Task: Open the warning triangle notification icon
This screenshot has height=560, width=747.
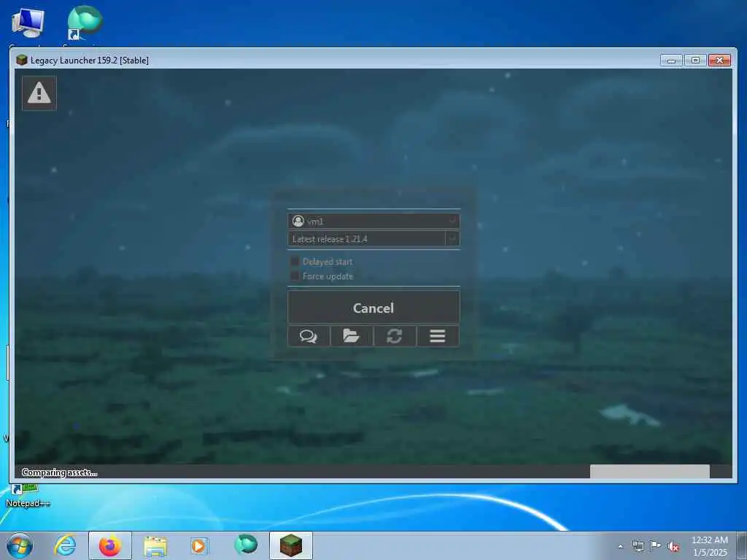Action: point(39,93)
